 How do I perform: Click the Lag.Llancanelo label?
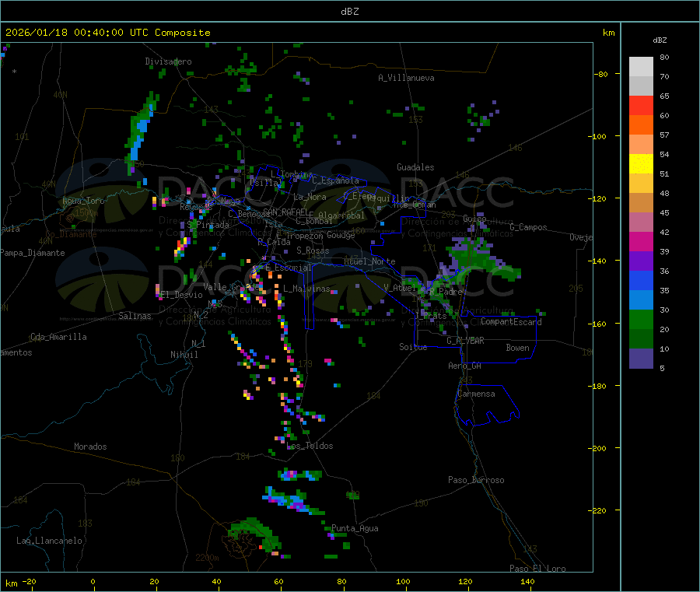50,541
